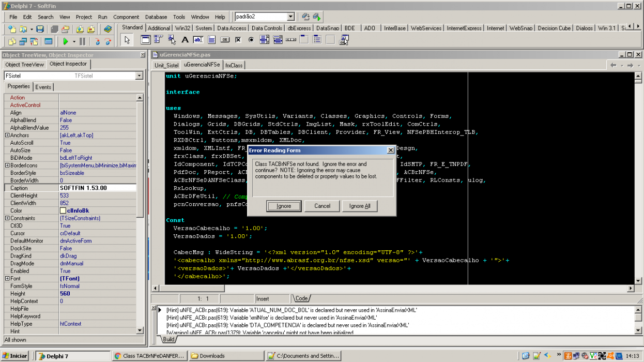644x362 pixels.
Task: Click the New Items toolbar icon
Action: click(x=11, y=29)
